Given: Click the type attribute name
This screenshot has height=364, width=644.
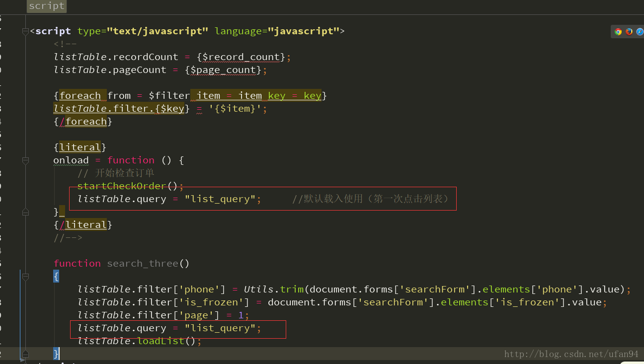Looking at the screenshot, I should (89, 31).
